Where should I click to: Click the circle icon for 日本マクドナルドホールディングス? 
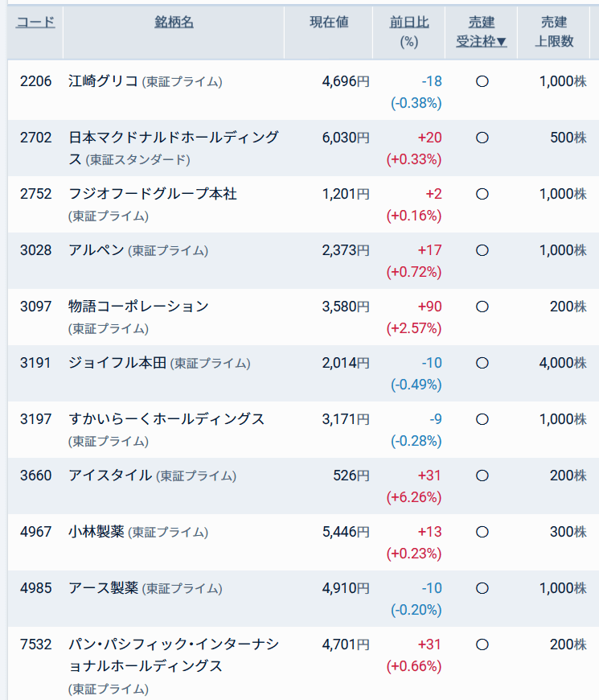pyautogui.click(x=482, y=138)
